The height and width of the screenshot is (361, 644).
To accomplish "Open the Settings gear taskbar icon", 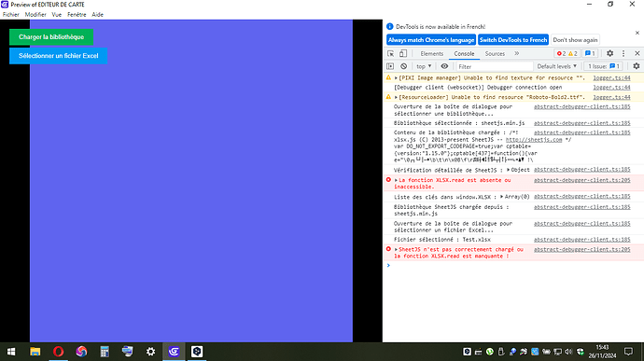I will click(150, 352).
